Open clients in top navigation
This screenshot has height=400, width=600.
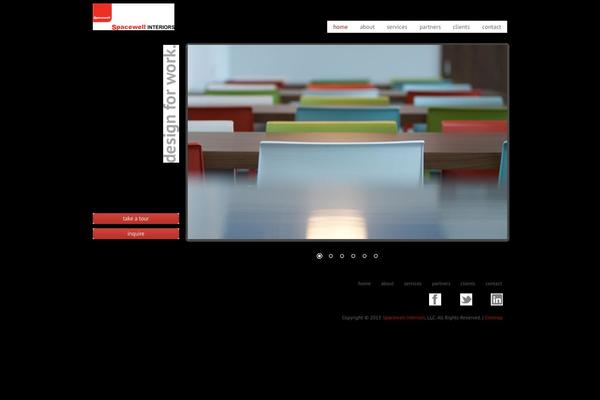[x=461, y=27]
